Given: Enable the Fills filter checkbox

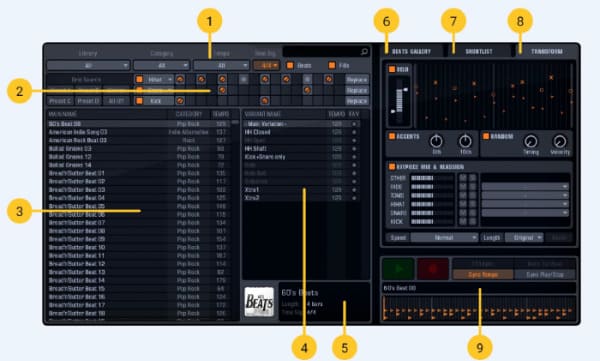Looking at the screenshot, I should click(x=332, y=65).
